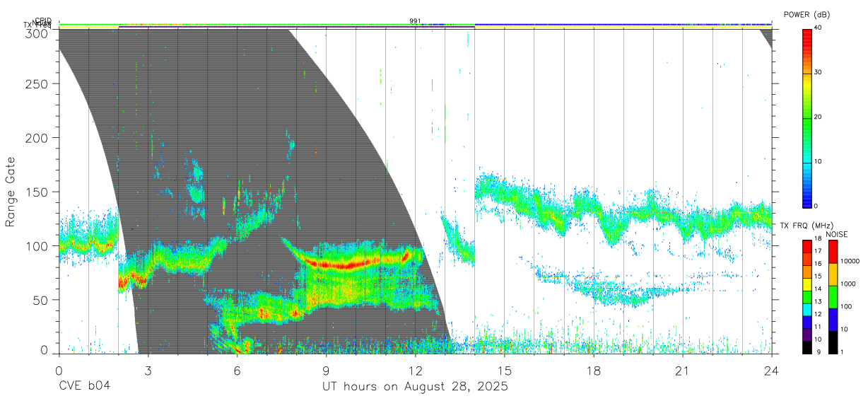Select the 14 tick on TX FRQ scale
868x401 pixels.
(818, 290)
